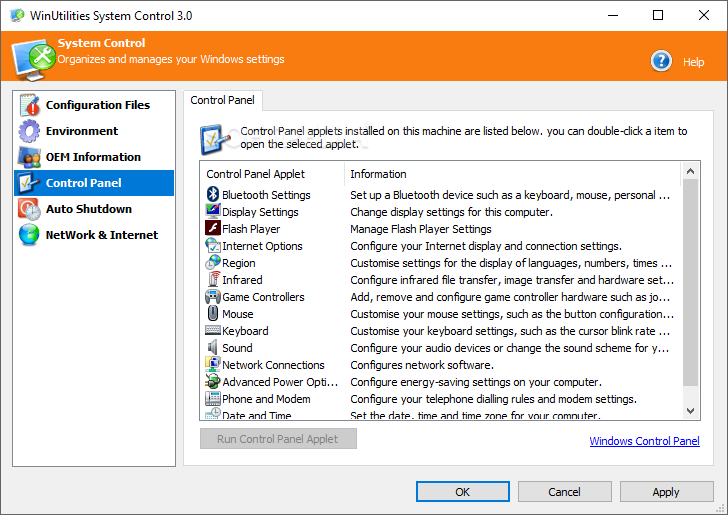Select the Mouse row text

click(x=238, y=314)
